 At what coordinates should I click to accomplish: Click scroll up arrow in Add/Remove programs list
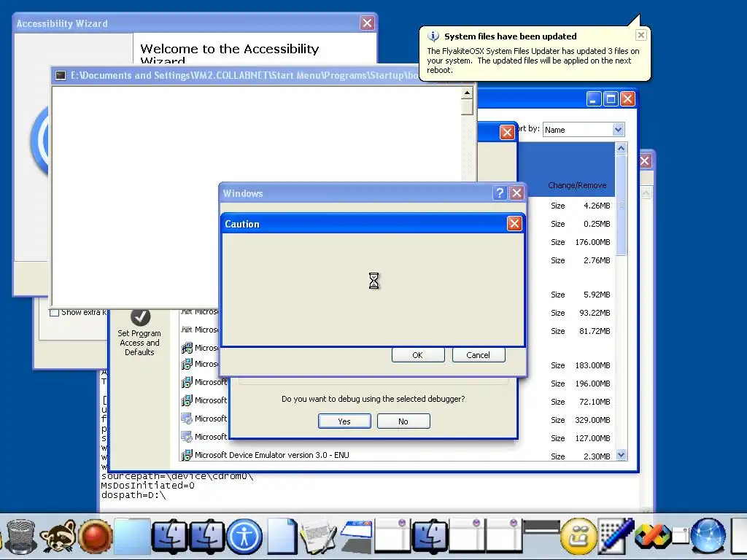pyautogui.click(x=621, y=149)
